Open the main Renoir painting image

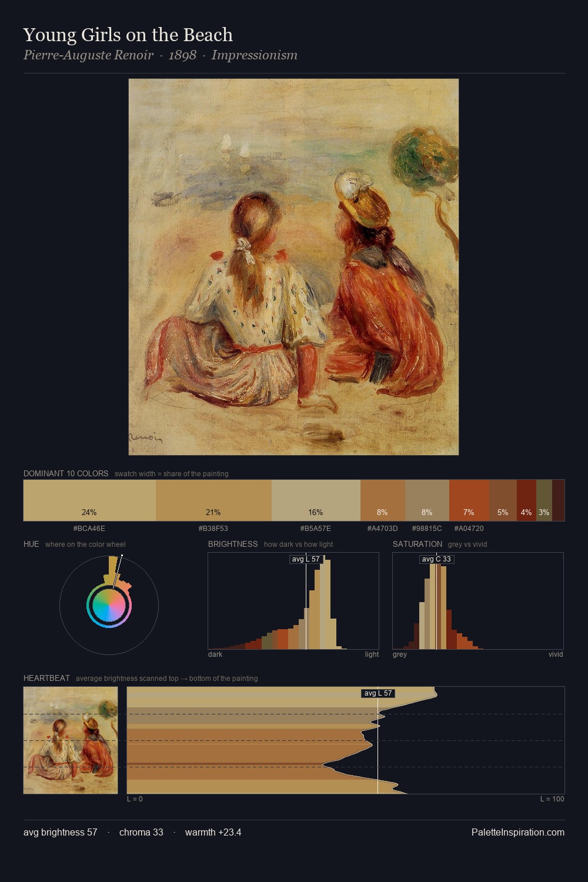(293, 267)
